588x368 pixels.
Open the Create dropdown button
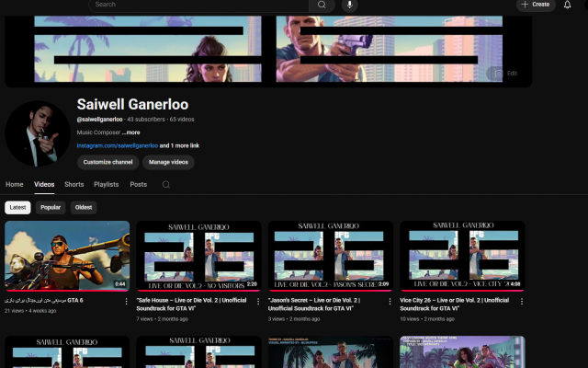[535, 5]
